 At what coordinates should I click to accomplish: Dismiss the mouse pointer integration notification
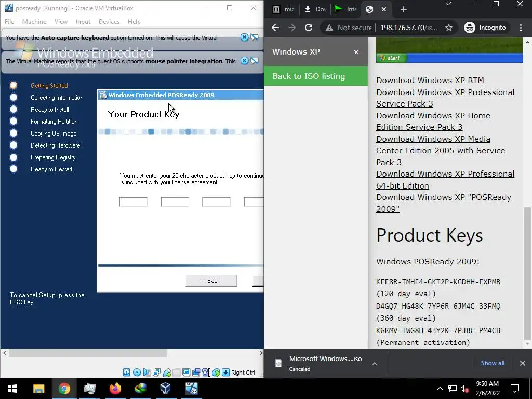[x=244, y=61]
